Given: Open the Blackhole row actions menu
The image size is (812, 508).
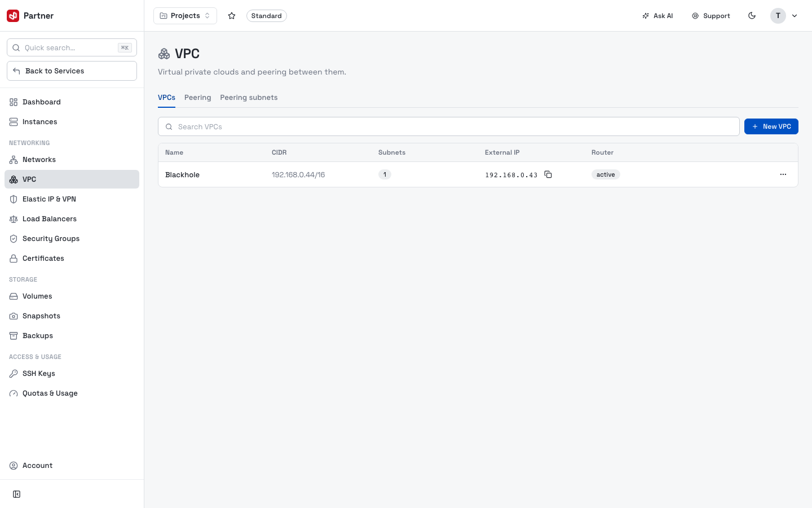Looking at the screenshot, I should coord(783,174).
